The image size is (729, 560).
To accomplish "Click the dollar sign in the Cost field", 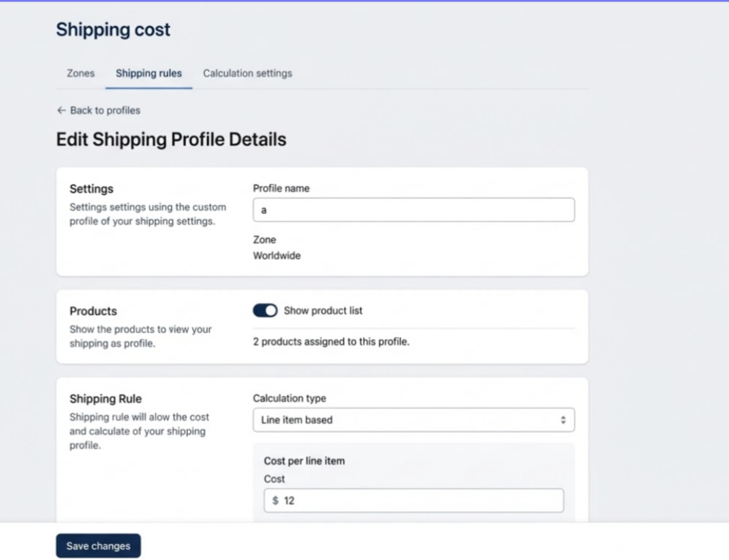I will 276,501.
